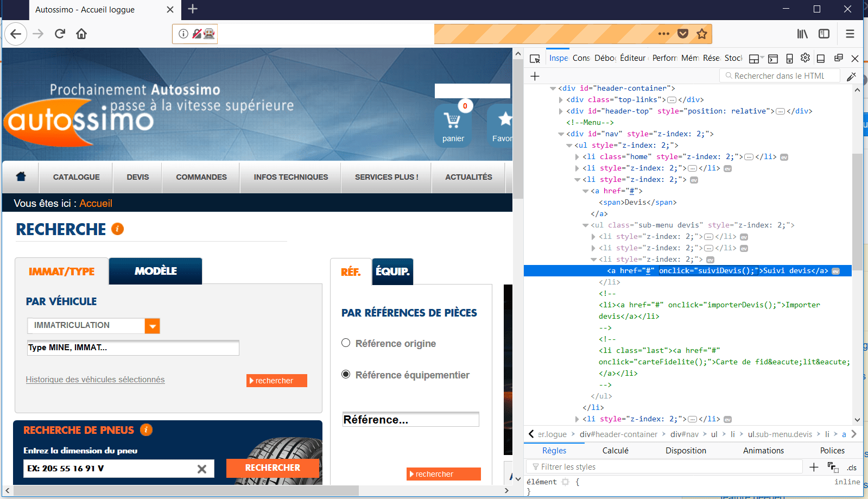Open the insecure connection padlock details

[197, 34]
